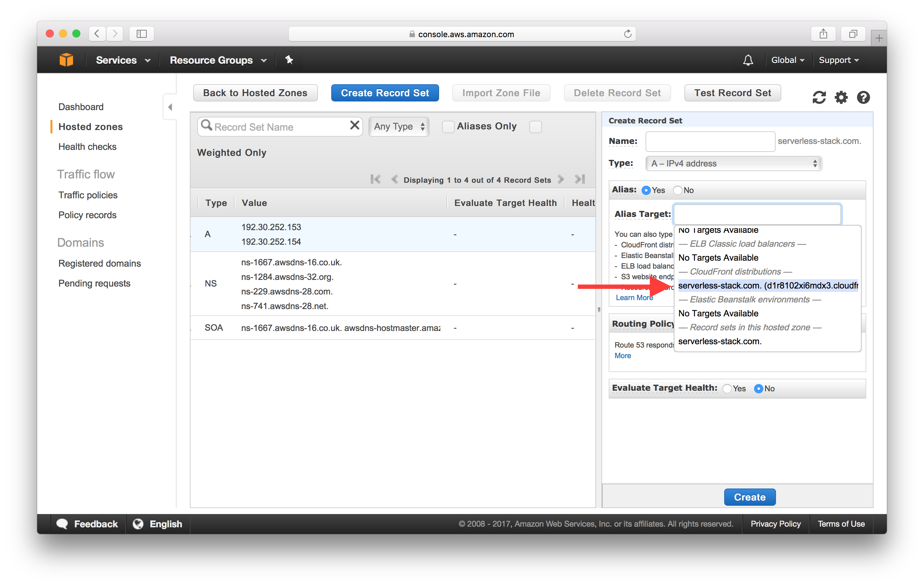Click Back to Hosted Zones button

coord(255,92)
